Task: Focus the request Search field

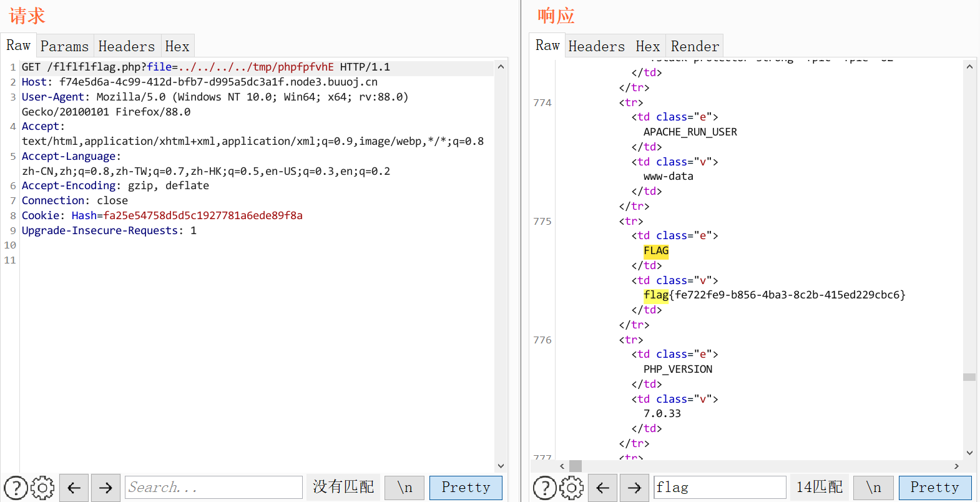Action: tap(213, 488)
